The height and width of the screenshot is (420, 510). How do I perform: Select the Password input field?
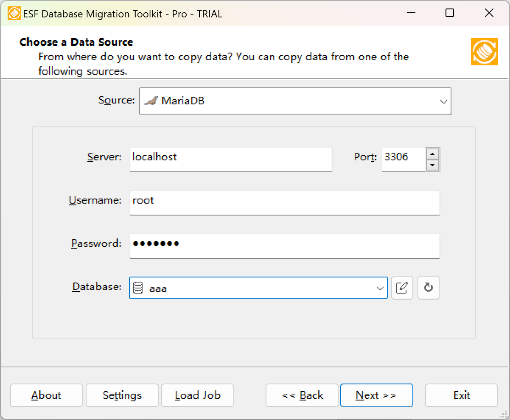284,245
